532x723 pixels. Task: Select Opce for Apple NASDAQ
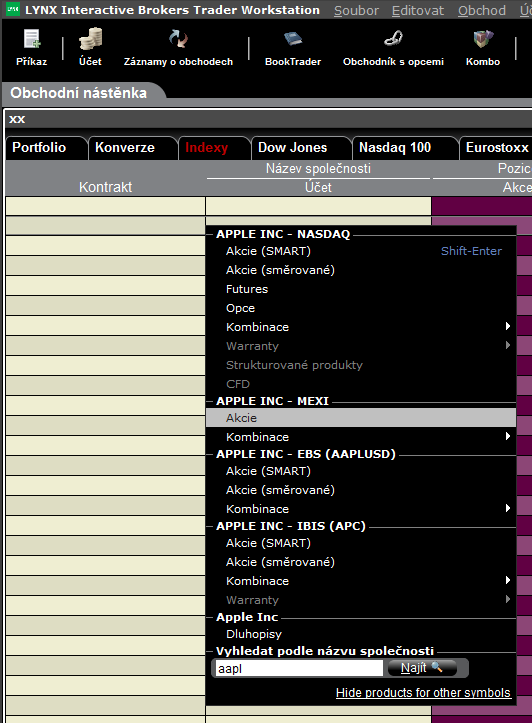361,308
